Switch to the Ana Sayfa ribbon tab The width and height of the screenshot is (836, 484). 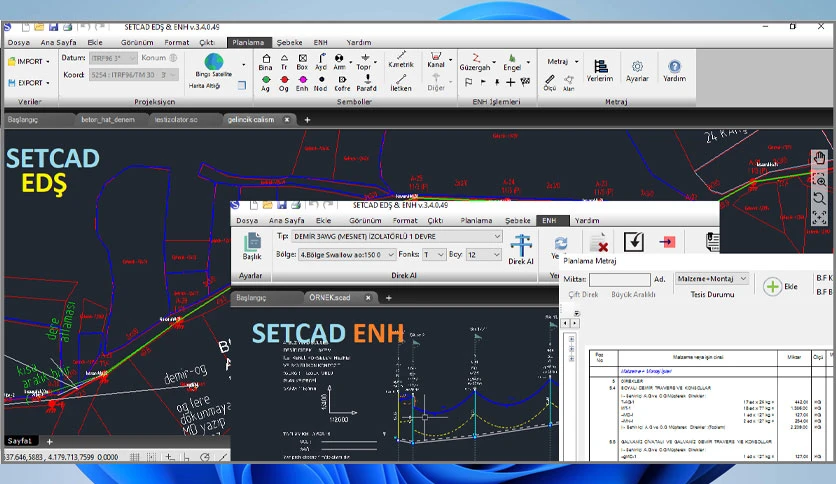[59, 42]
